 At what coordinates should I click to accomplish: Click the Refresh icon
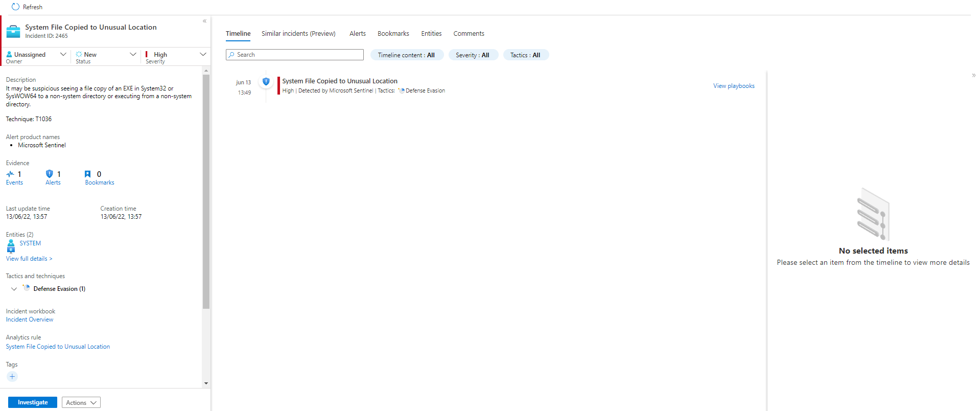pos(15,7)
